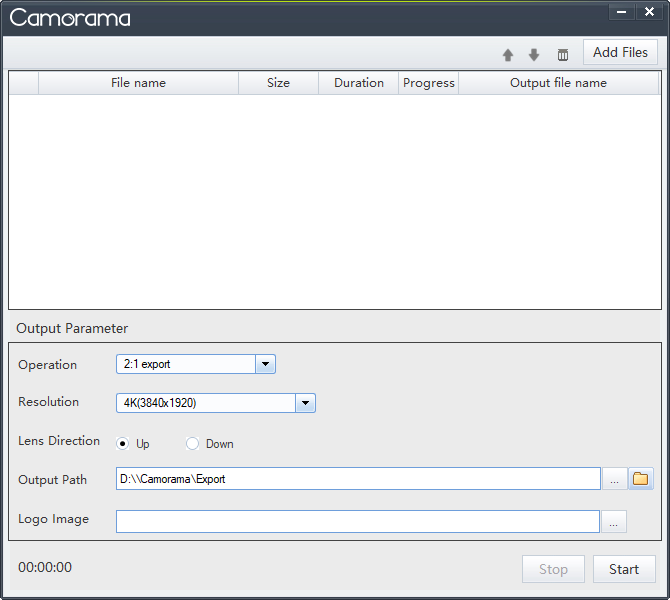670x600 pixels.
Task: Open the Resolution dropdown list
Action: 305,403
